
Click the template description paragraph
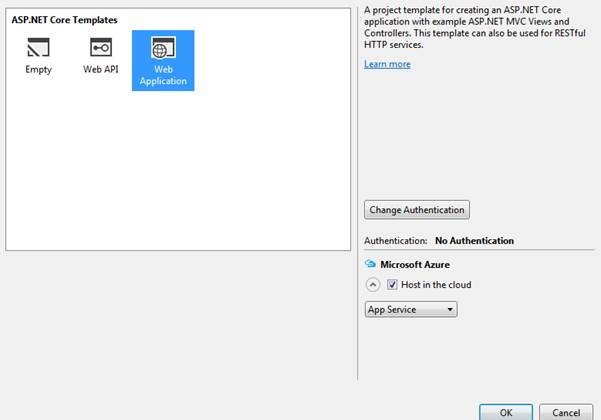click(x=475, y=27)
